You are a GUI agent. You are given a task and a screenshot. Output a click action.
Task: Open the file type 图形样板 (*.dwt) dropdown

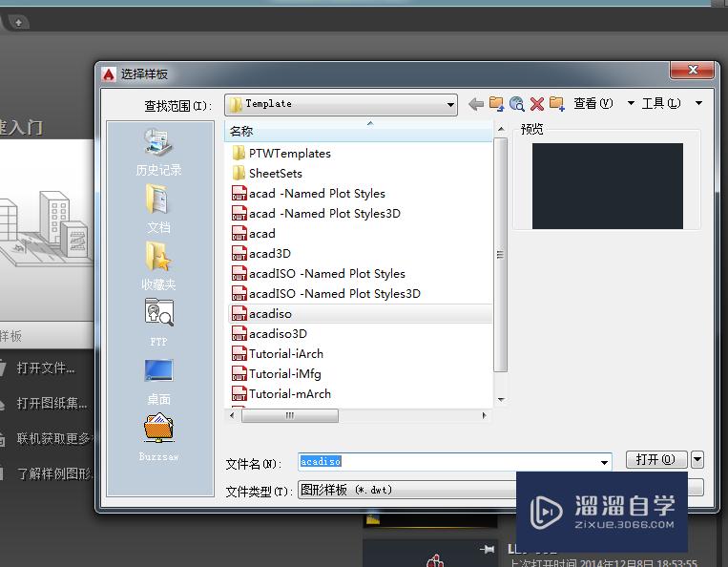(x=406, y=490)
